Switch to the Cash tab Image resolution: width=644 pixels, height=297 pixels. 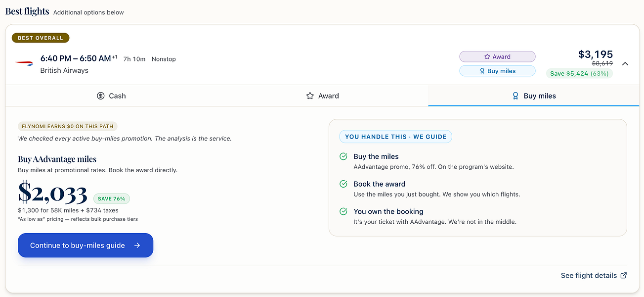coord(111,96)
